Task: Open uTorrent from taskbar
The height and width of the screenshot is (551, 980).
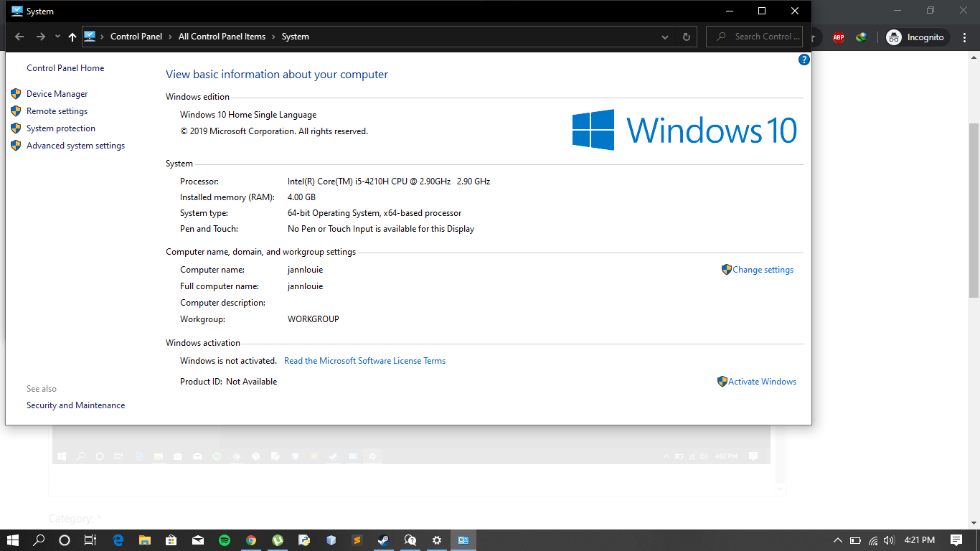Action: click(x=278, y=540)
